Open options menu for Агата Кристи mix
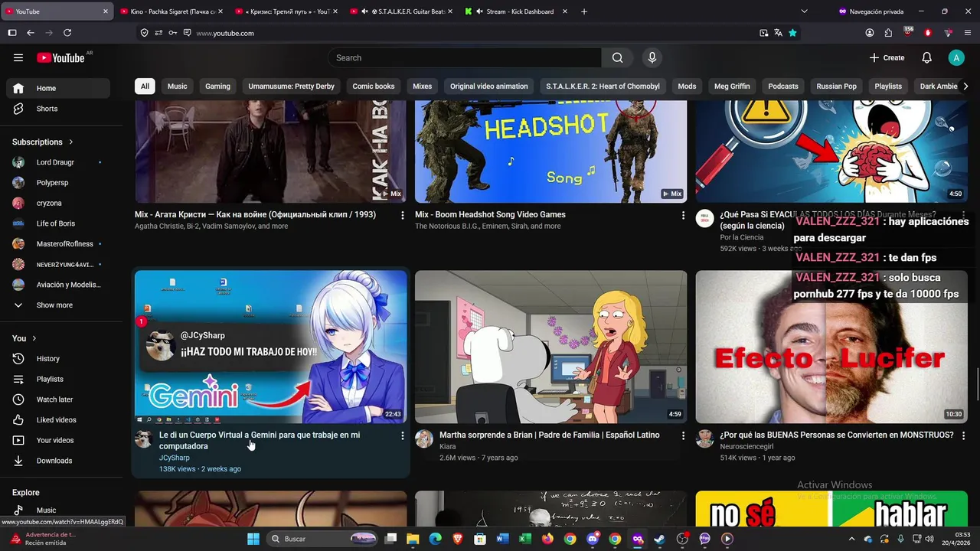 [403, 215]
